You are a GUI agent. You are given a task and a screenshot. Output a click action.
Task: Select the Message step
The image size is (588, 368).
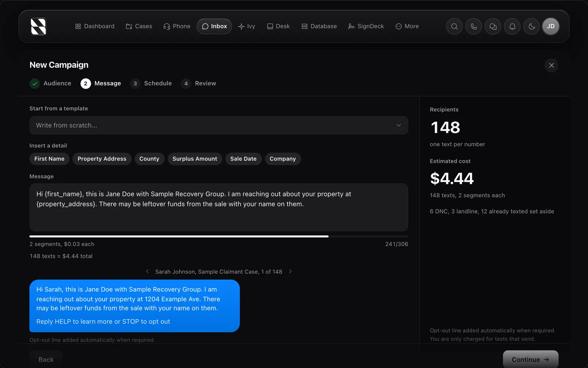click(x=101, y=84)
